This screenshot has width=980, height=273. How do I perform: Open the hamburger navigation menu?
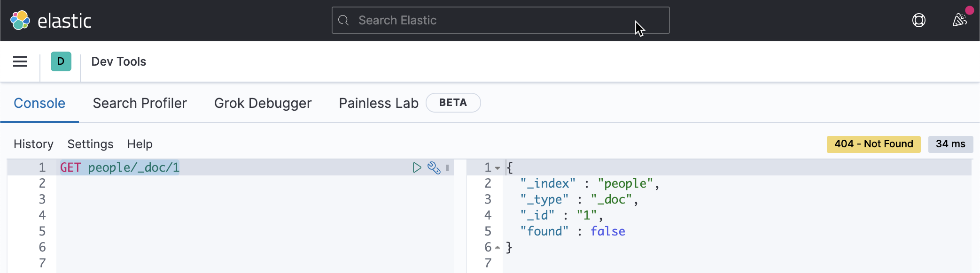[x=20, y=61]
